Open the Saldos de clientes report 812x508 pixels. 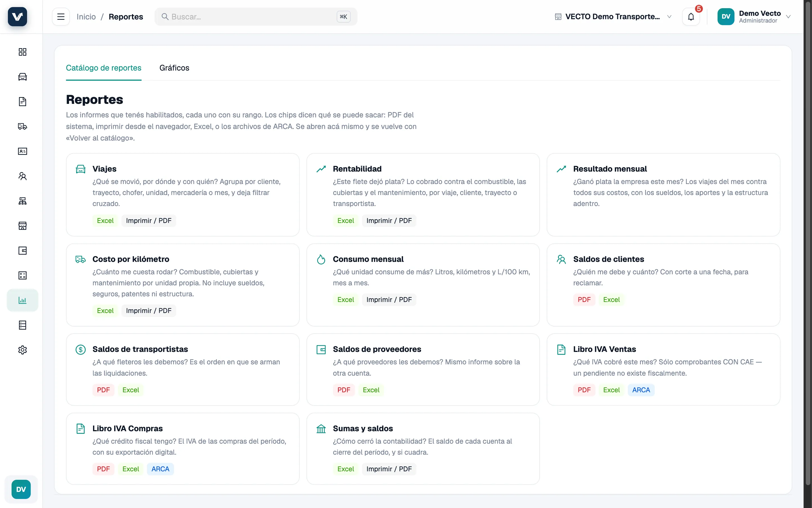(x=663, y=284)
